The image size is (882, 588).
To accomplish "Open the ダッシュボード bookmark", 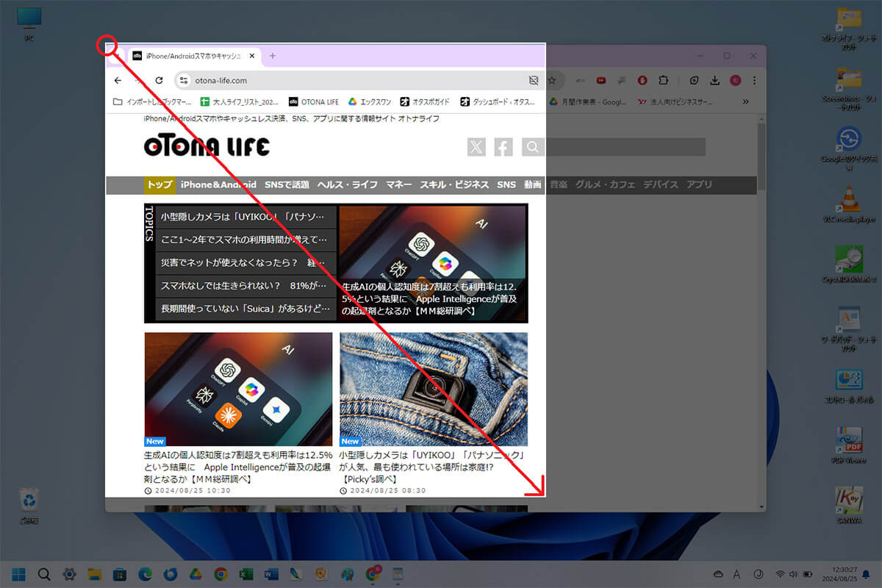I will [498, 101].
